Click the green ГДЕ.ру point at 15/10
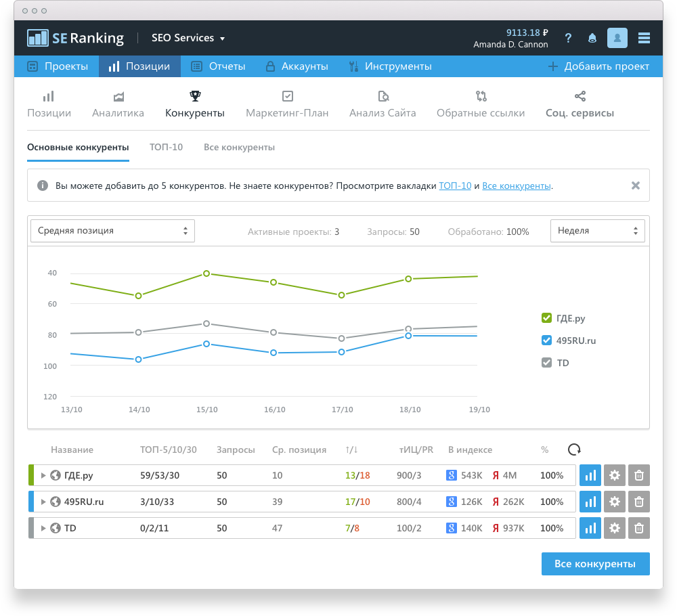This screenshot has width=677, height=616. click(x=206, y=273)
